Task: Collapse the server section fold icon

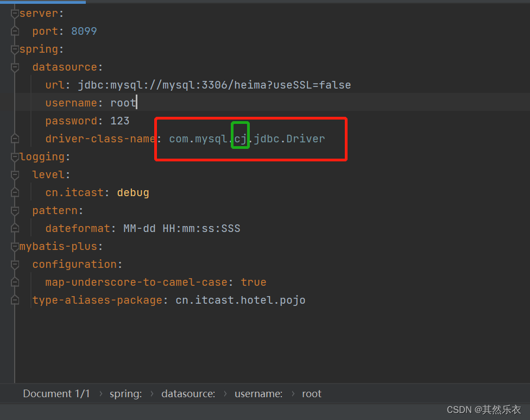Action: [x=15, y=13]
